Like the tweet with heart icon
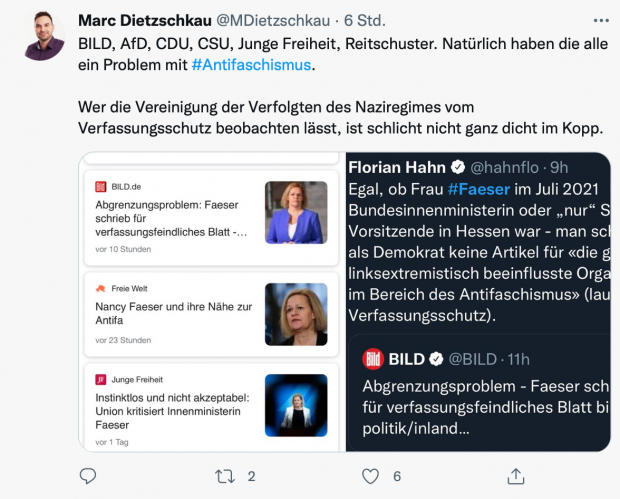 coord(371,476)
